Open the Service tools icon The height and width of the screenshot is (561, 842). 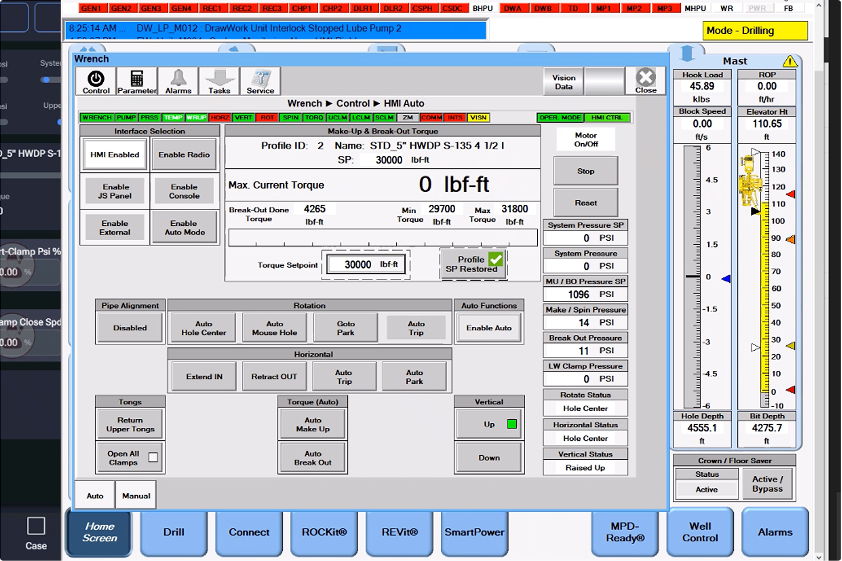point(260,82)
